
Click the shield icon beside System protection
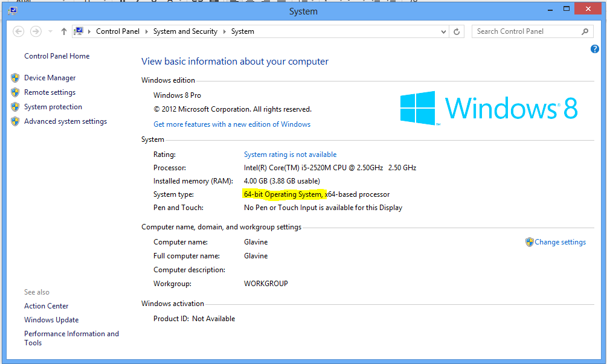15,107
